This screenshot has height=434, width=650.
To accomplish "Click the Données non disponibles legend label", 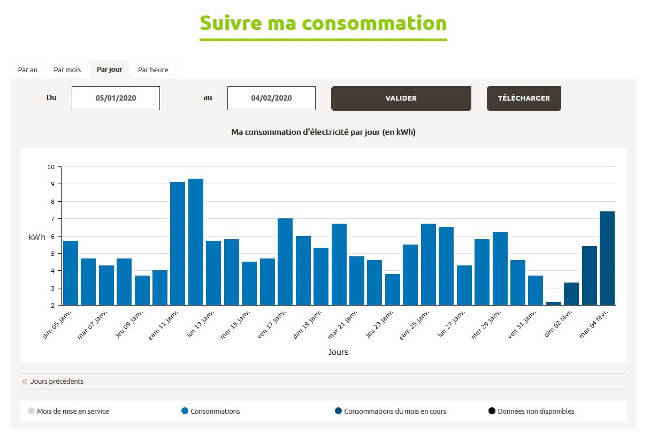I will pyautogui.click(x=536, y=411).
